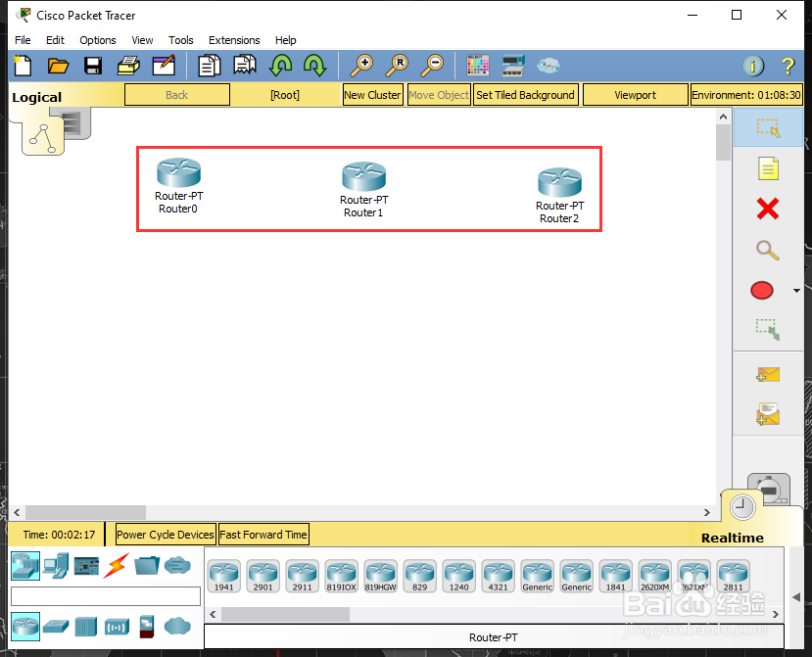Open the Edit menu
Screen dimensions: 812x657
[55, 40]
